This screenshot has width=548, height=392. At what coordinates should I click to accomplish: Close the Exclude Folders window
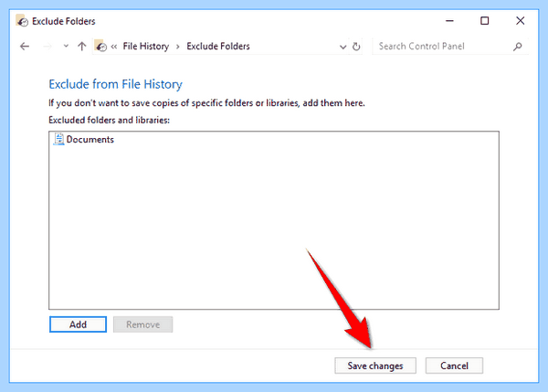coord(520,21)
